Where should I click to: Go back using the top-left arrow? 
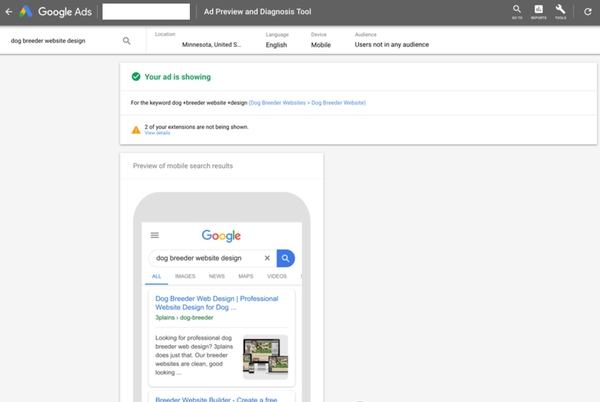[9, 12]
